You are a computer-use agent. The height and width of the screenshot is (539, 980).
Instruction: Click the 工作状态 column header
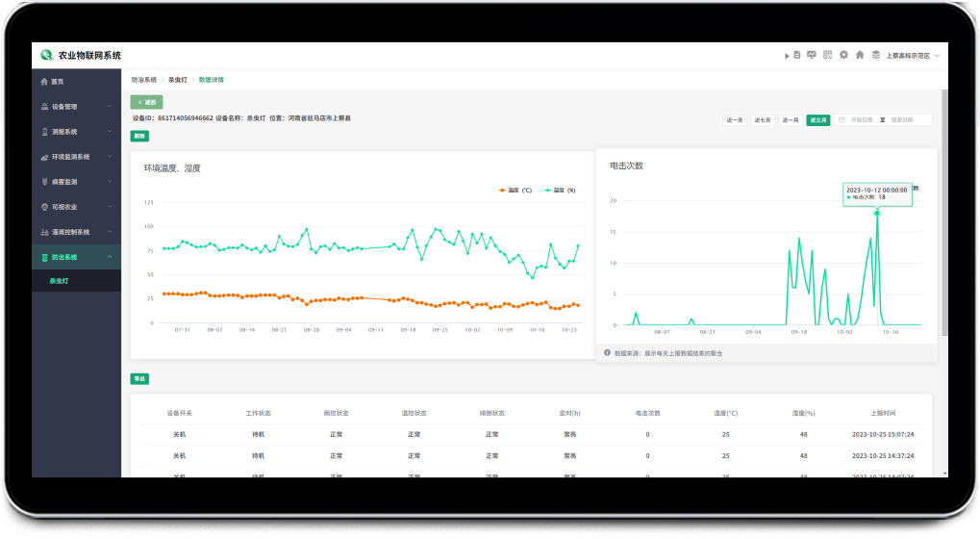[x=258, y=413]
